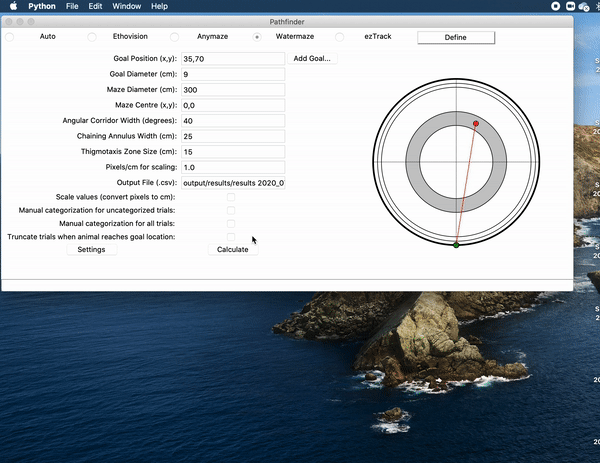Open the Edit menu
The width and height of the screenshot is (600, 463).
pos(95,6)
